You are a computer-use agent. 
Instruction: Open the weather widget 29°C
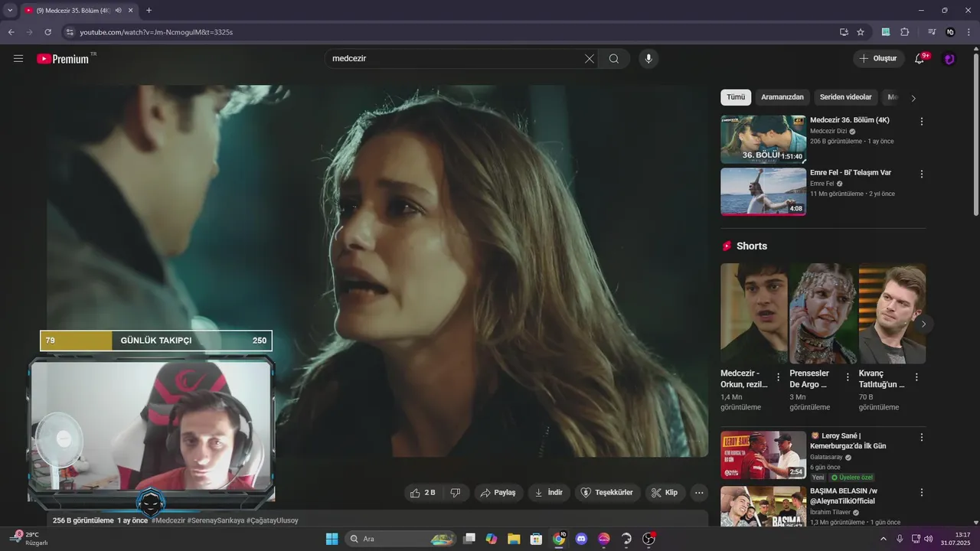pos(29,539)
